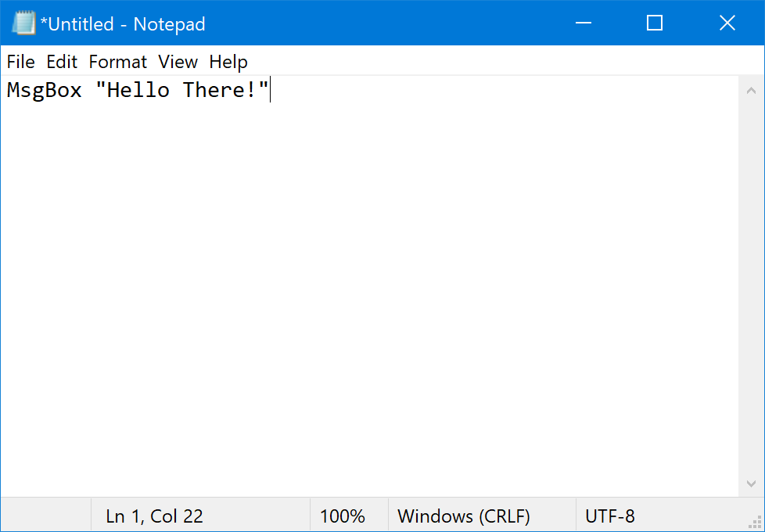Click the 'Ln 1, Col 22' status indicator
Viewport: 765px width, 532px height.
click(x=154, y=516)
